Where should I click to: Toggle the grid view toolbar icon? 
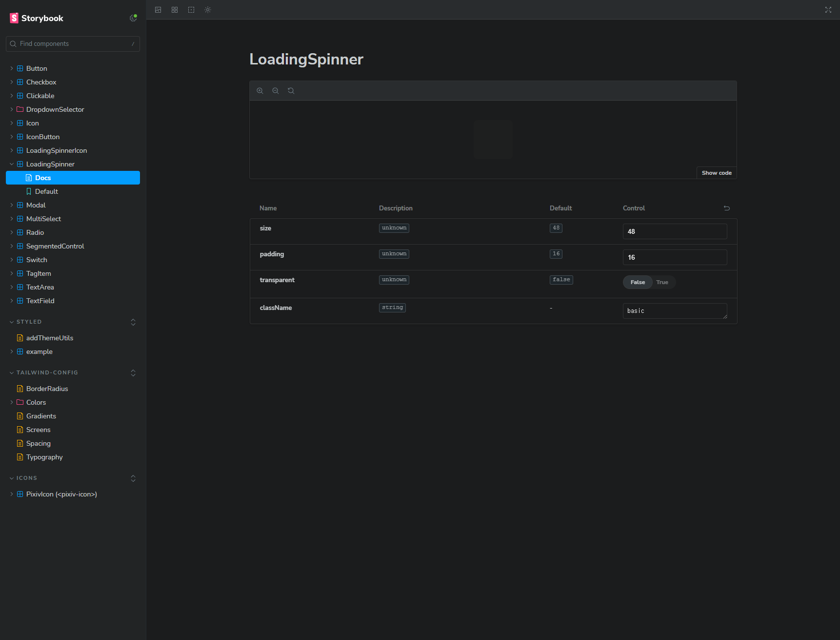[x=175, y=10]
